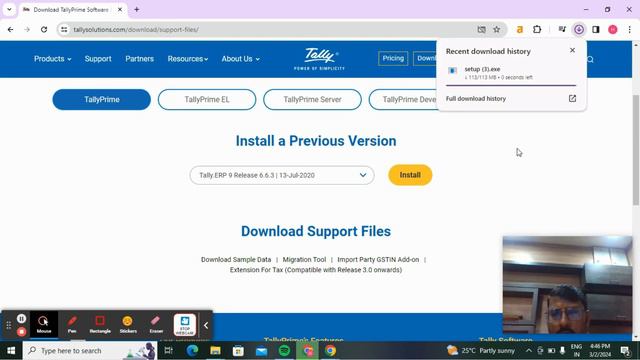Open new browser tab with plus

coord(137,9)
